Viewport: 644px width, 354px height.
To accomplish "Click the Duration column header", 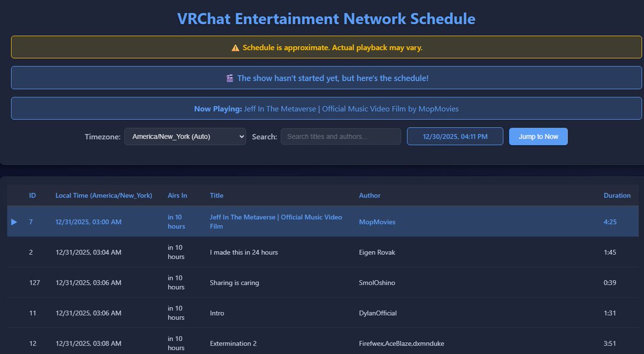I will click(617, 196).
